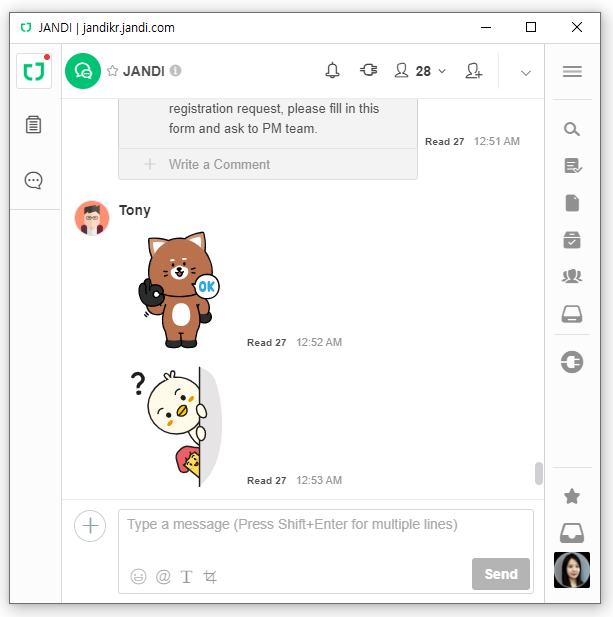Open the drive storage icon
The width and height of the screenshot is (613, 617).
click(x=572, y=314)
